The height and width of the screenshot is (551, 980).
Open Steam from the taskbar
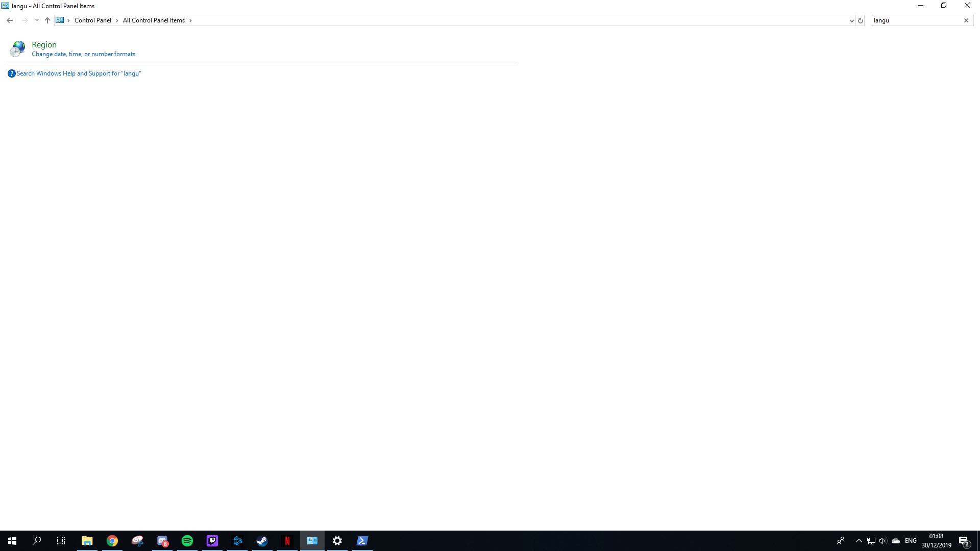[x=262, y=541]
